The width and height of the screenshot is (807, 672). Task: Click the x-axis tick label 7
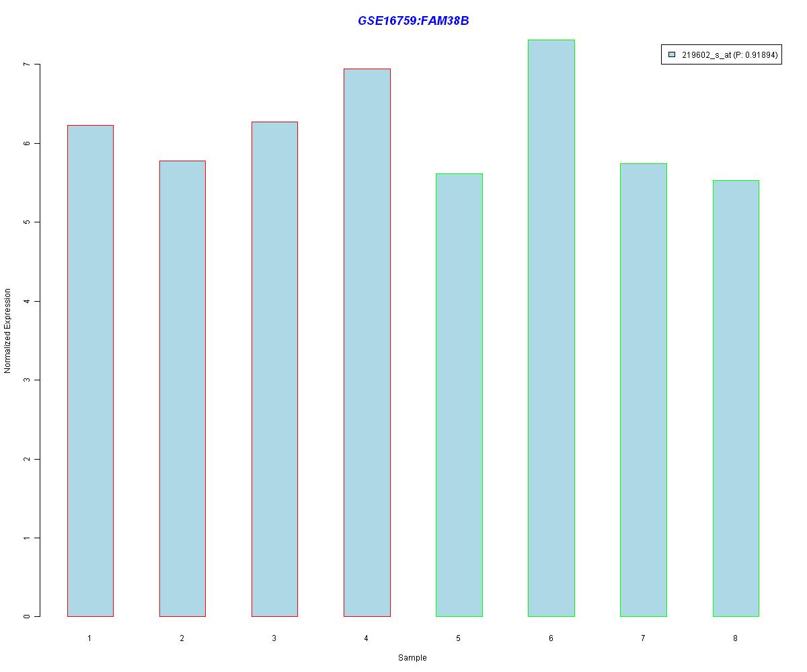(x=643, y=638)
